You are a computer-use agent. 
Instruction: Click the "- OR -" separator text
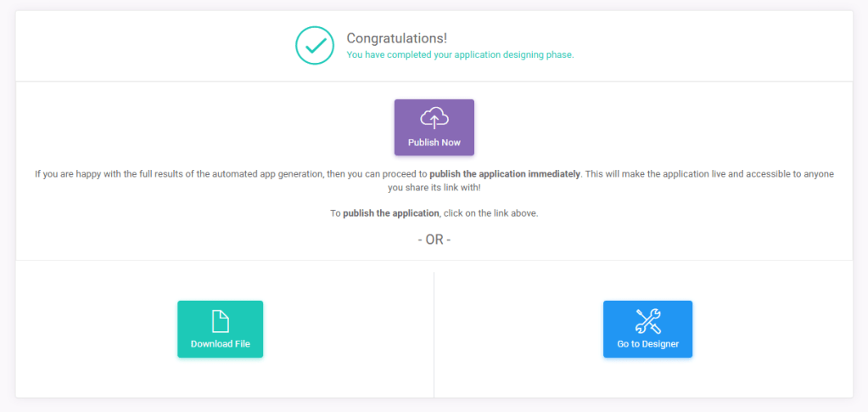(x=434, y=240)
